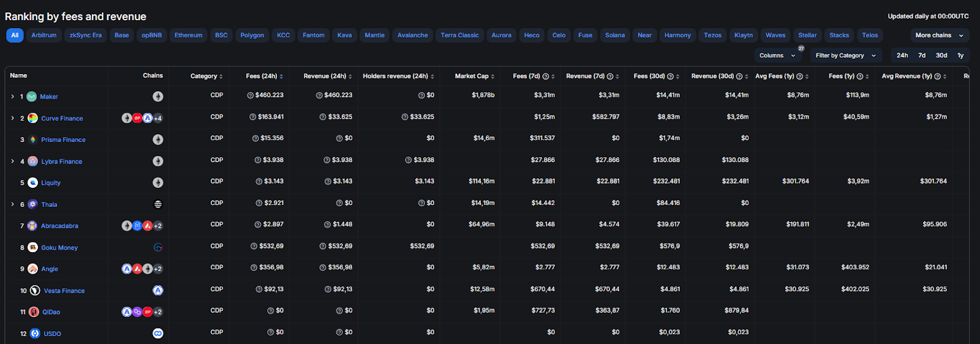
Task: Open the Maker protocol link
Action: click(49, 97)
